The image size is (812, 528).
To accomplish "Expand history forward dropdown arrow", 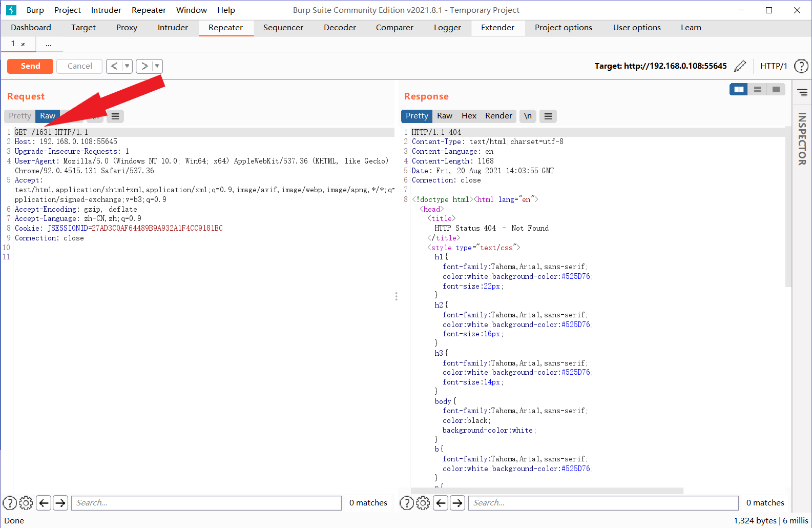I will 157,66.
